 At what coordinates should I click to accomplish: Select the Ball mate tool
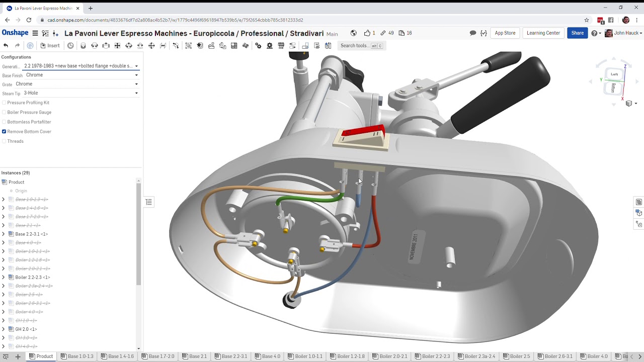(151, 46)
